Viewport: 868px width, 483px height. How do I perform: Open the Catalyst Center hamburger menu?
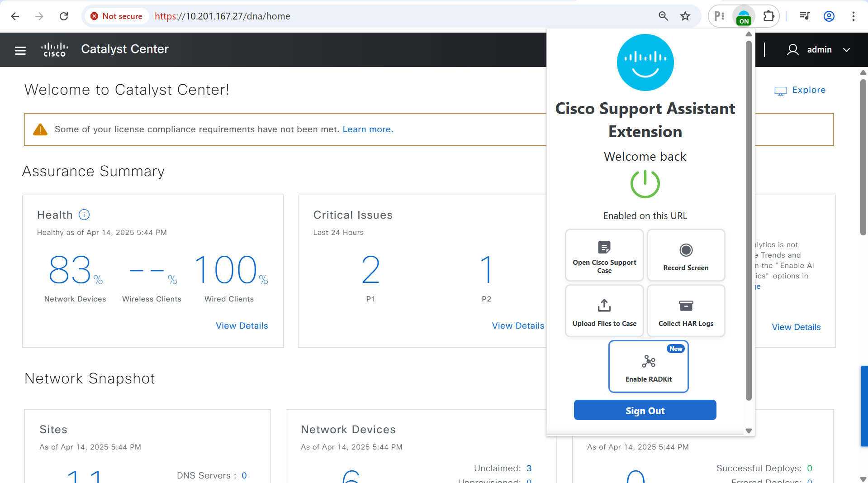point(20,50)
